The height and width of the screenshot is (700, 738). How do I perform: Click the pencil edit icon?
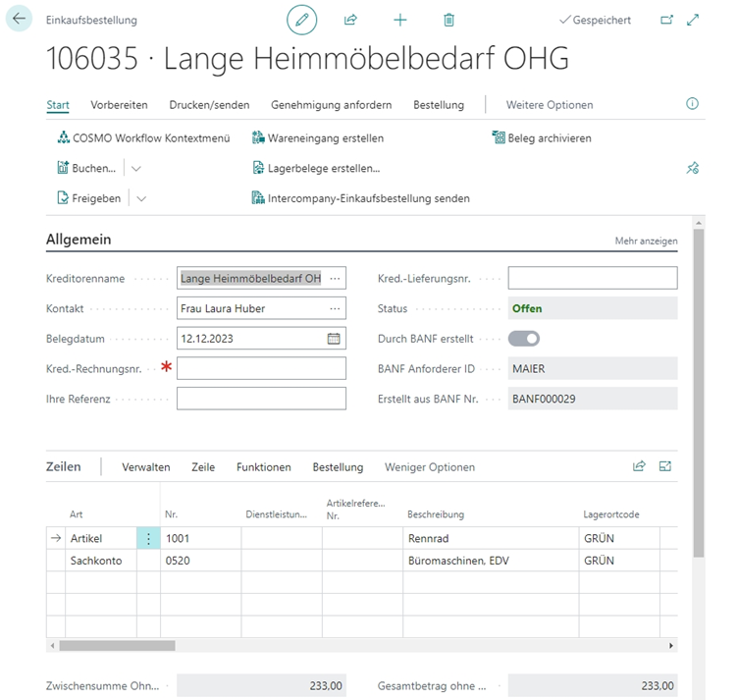pos(302,20)
